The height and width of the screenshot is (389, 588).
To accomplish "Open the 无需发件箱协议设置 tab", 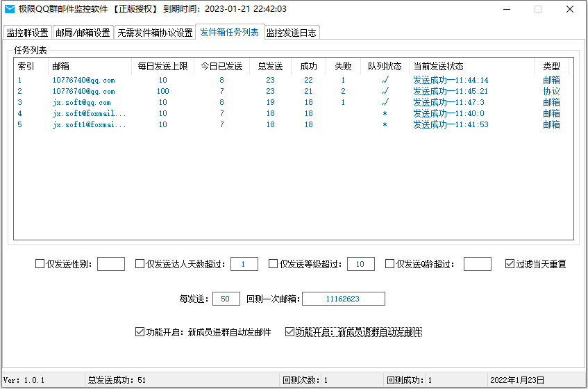I will coord(155,33).
